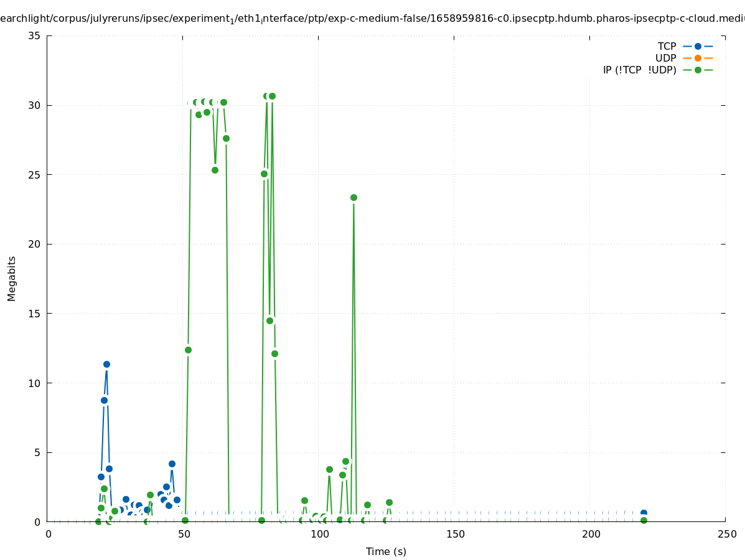Click the final blue TCP point at right end
745x560 pixels.
pyautogui.click(x=644, y=513)
